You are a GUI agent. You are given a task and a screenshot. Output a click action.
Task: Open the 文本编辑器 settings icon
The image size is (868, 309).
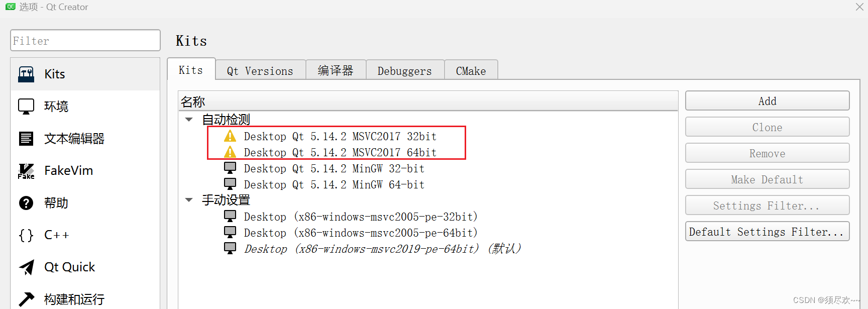26,139
